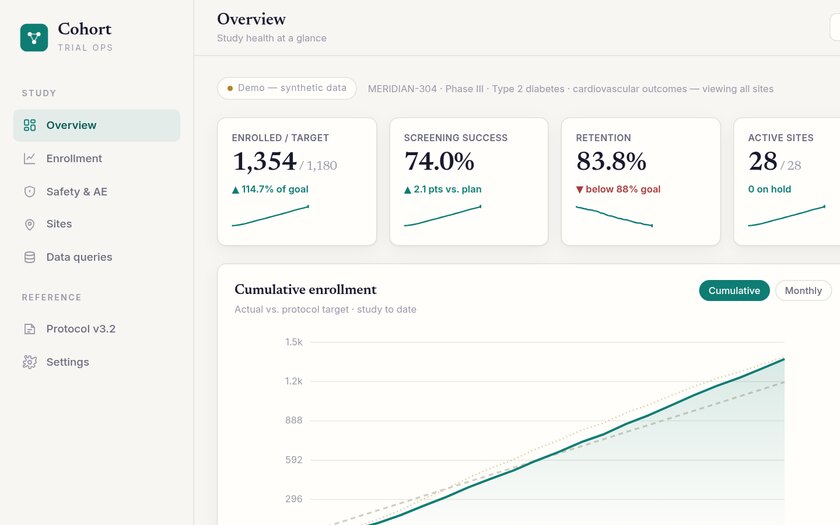Open the Enrolled / Target card
840x525 pixels.
tap(297, 182)
